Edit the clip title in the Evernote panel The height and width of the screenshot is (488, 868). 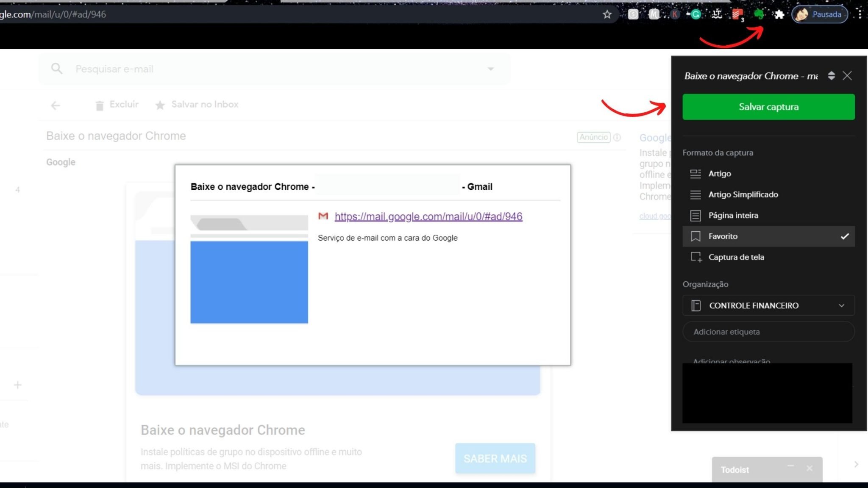[751, 76]
